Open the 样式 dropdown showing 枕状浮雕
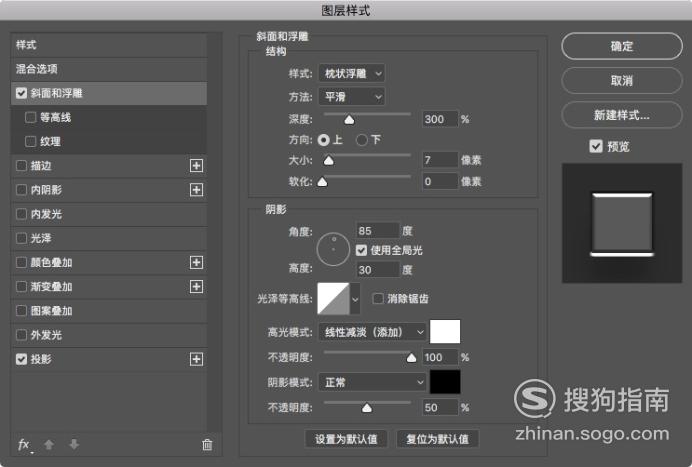The image size is (692, 467). coord(351,73)
